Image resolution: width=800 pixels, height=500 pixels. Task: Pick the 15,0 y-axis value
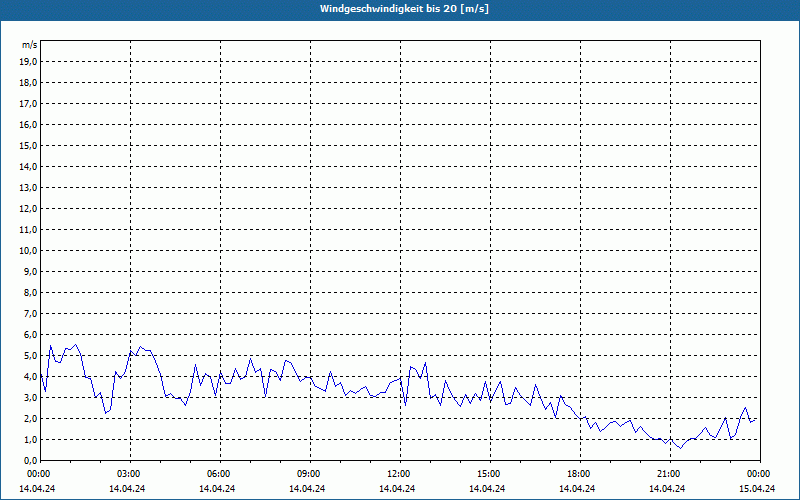(x=28, y=145)
